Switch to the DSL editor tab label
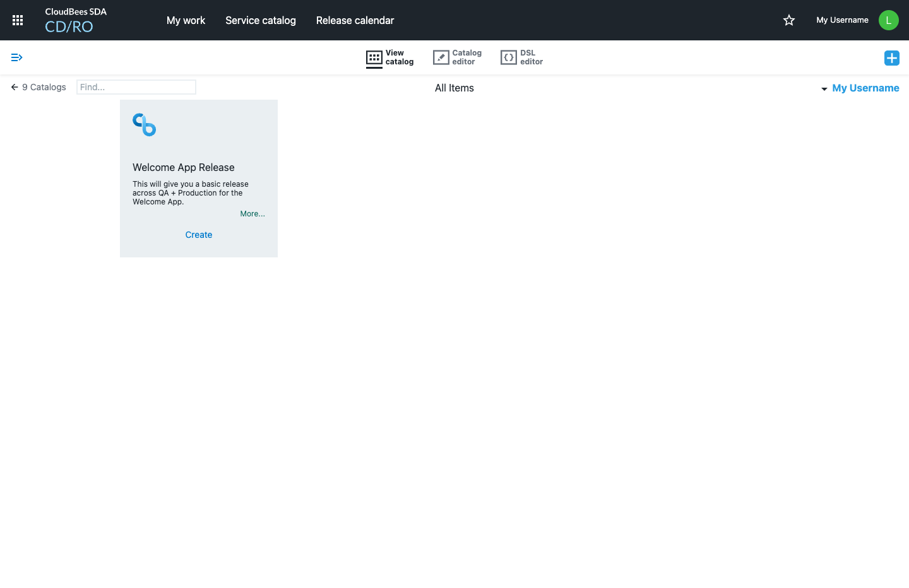 point(532,57)
